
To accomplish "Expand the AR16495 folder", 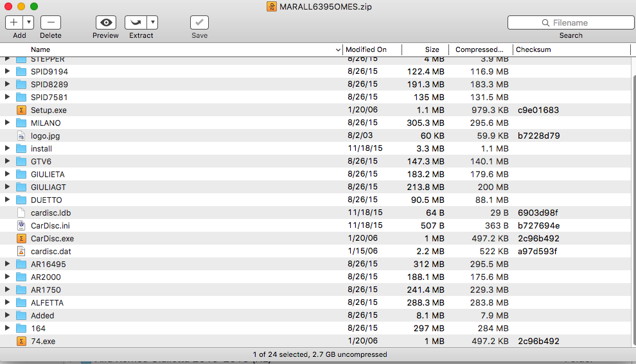I will click(x=7, y=264).
